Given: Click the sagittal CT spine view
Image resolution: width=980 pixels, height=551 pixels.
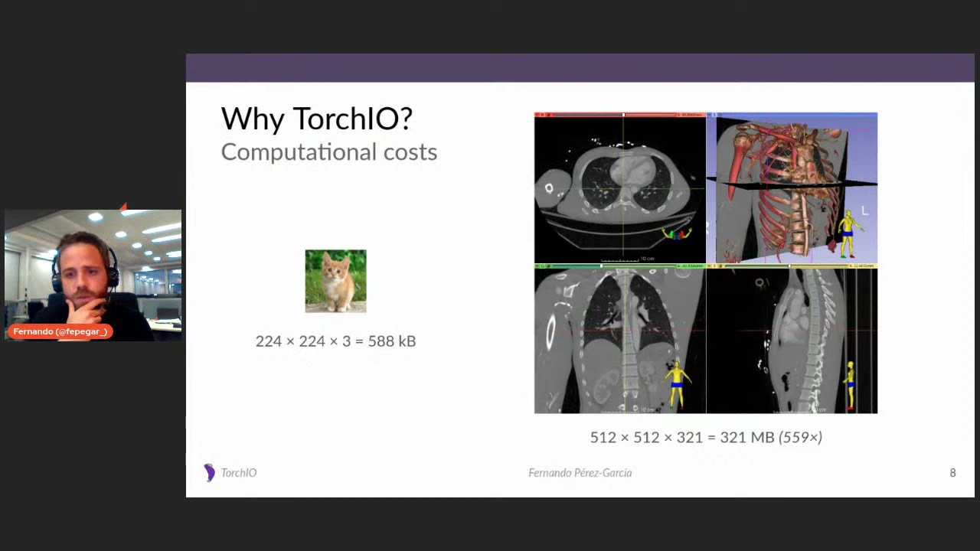Looking at the screenshot, I should [x=792, y=341].
